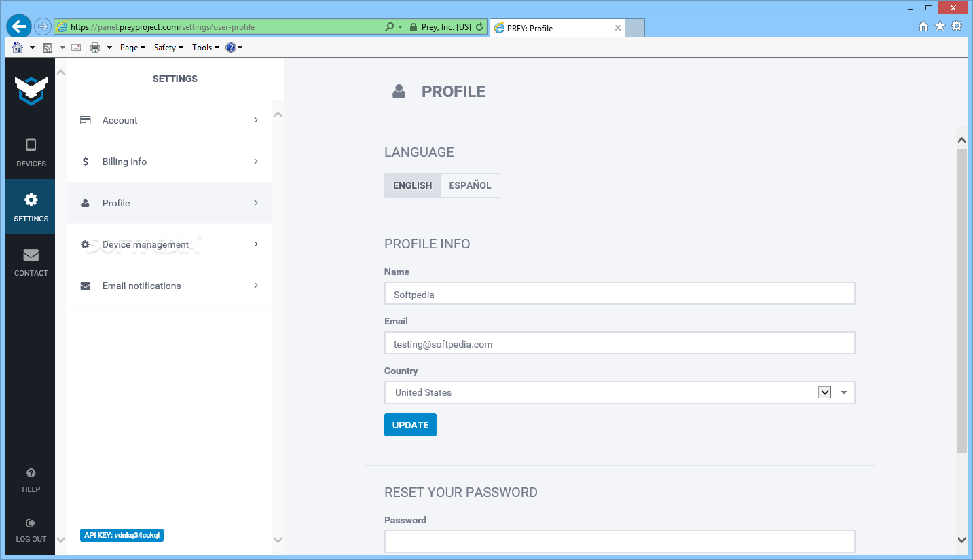Click the Account credit card icon

86,120
